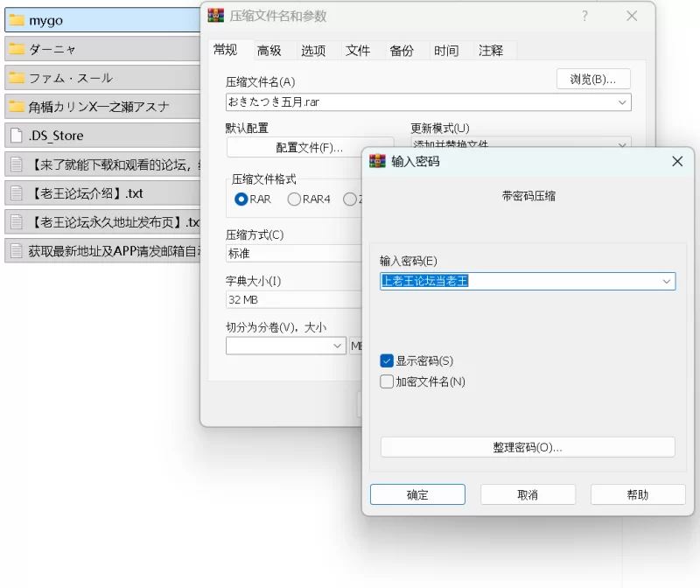Screen dimensions: 700x588
Task: Switch to 选项 tab
Action: pos(313,51)
